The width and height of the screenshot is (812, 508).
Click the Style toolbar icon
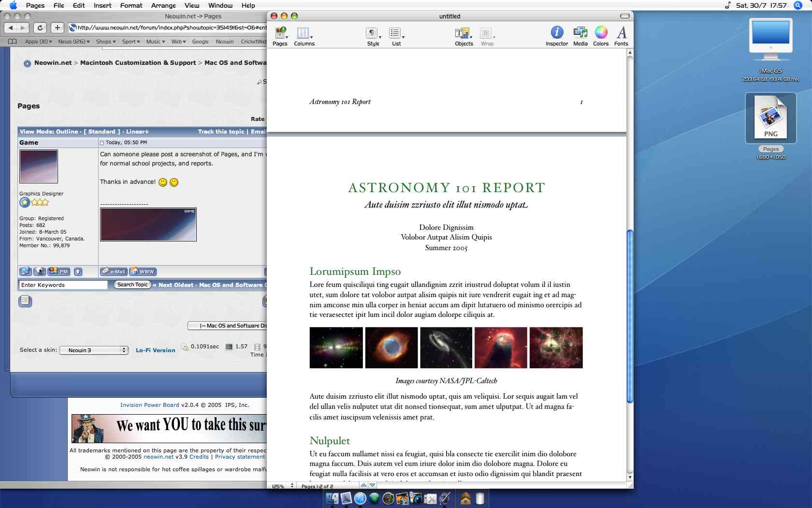pos(371,34)
